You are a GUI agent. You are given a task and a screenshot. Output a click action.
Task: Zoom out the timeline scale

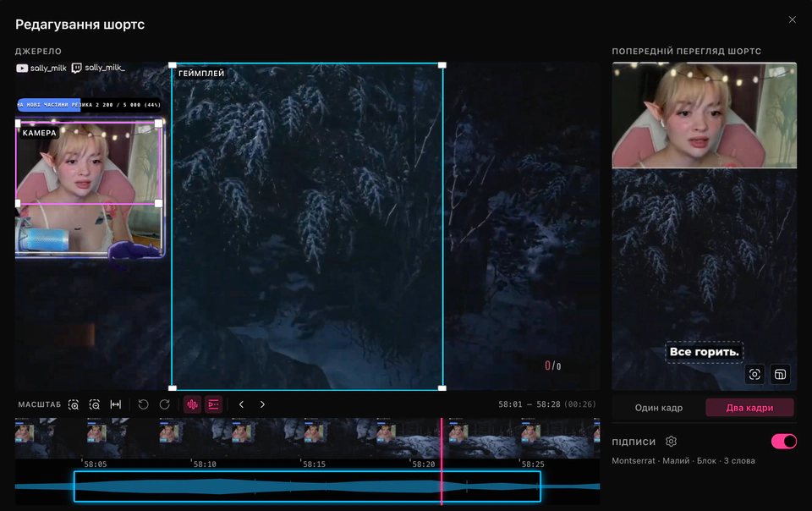pyautogui.click(x=94, y=404)
